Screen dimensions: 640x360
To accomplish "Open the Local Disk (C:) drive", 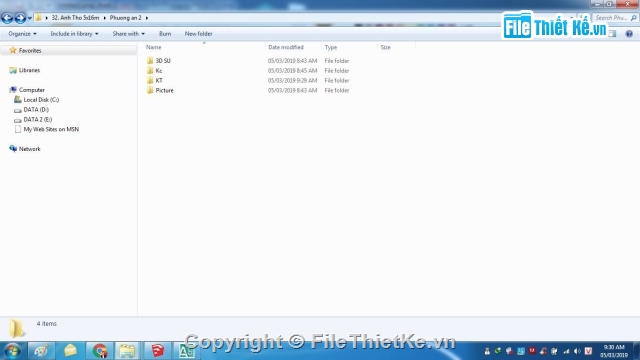I will click(x=41, y=100).
